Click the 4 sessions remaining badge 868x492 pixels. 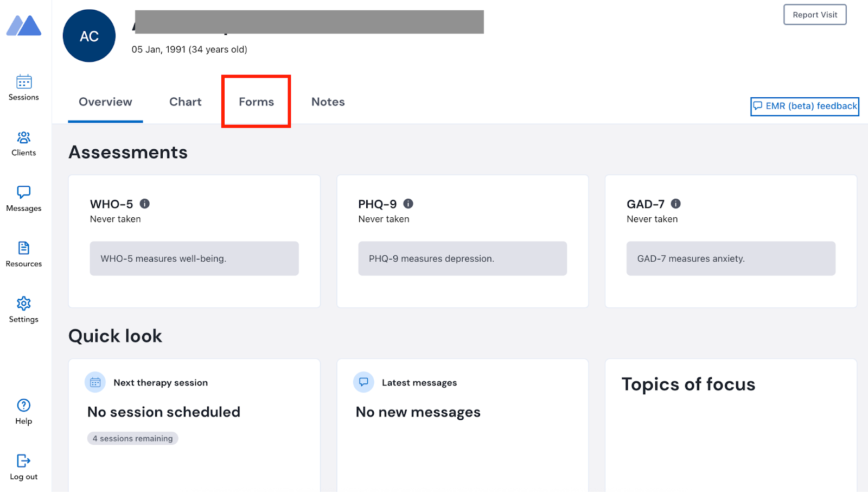(133, 439)
